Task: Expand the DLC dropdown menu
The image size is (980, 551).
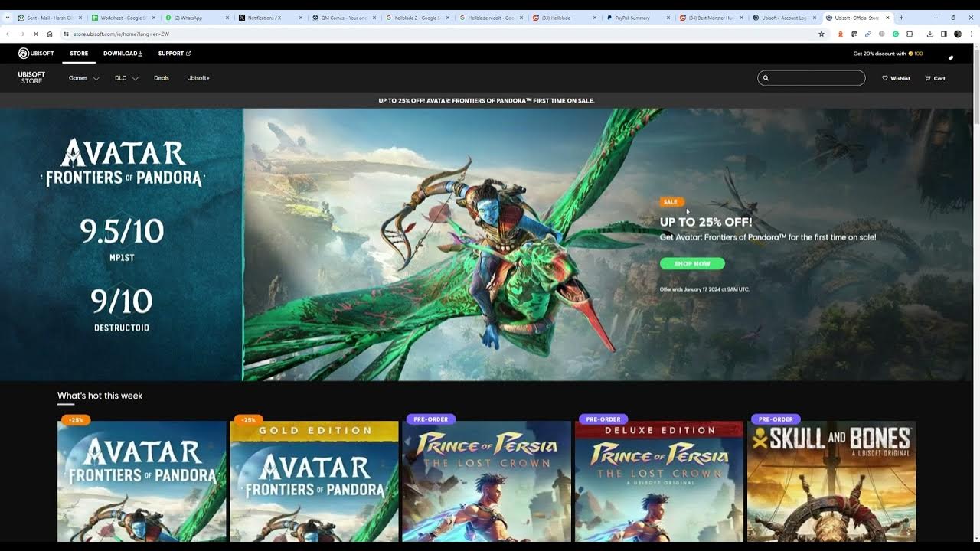Action: click(126, 78)
